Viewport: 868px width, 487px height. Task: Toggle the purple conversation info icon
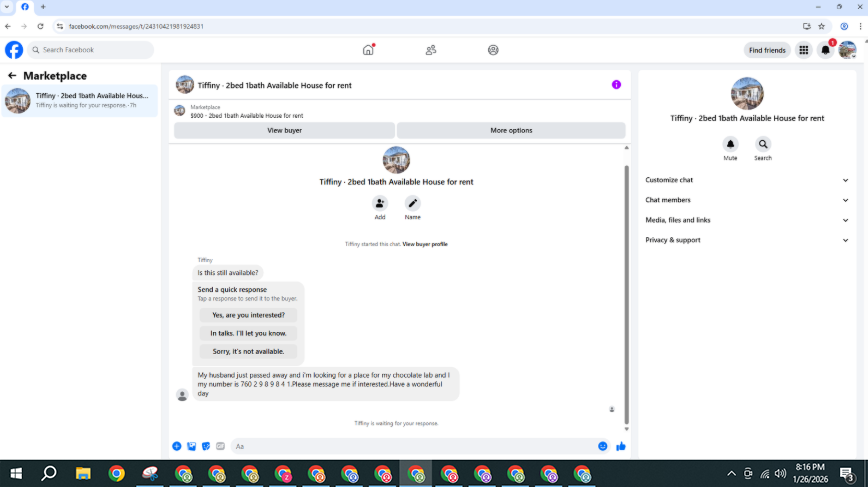pyautogui.click(x=616, y=85)
